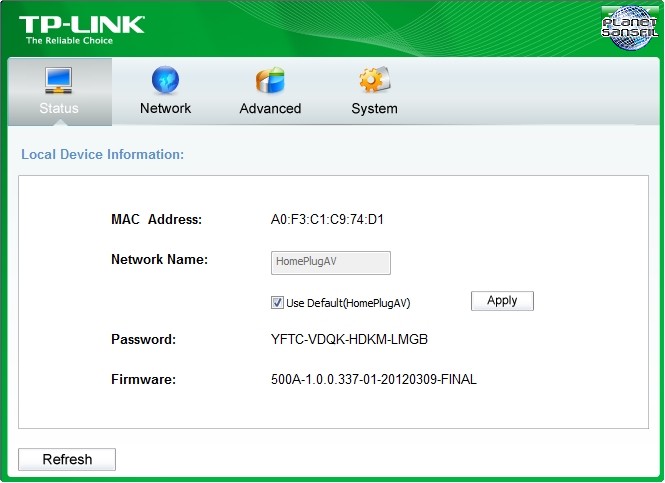Uncheck the Use Default checkbox

point(277,302)
